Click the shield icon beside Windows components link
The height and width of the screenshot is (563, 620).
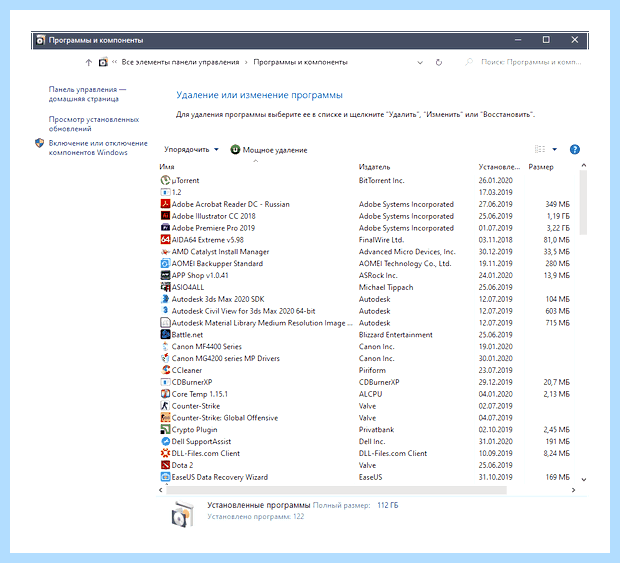coord(40,143)
